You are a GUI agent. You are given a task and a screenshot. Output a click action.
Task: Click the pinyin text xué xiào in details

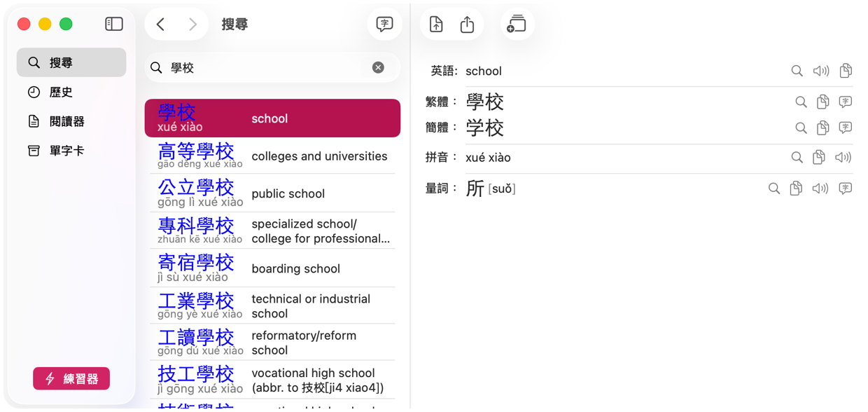pos(488,158)
